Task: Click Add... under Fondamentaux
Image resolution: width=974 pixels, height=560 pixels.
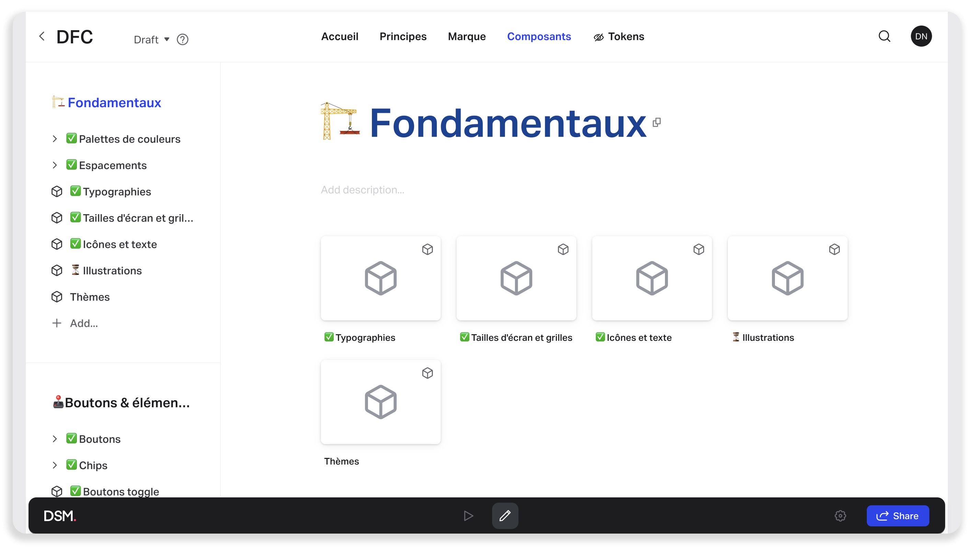Action: tap(83, 324)
